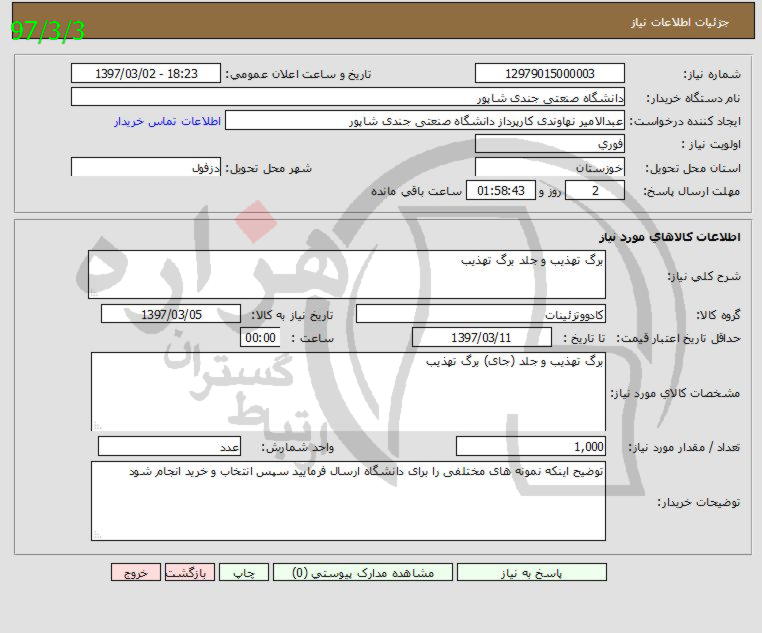Viewport: 762px width, 633px height.
Task: Select the announcement date and time field
Action: [x=146, y=74]
